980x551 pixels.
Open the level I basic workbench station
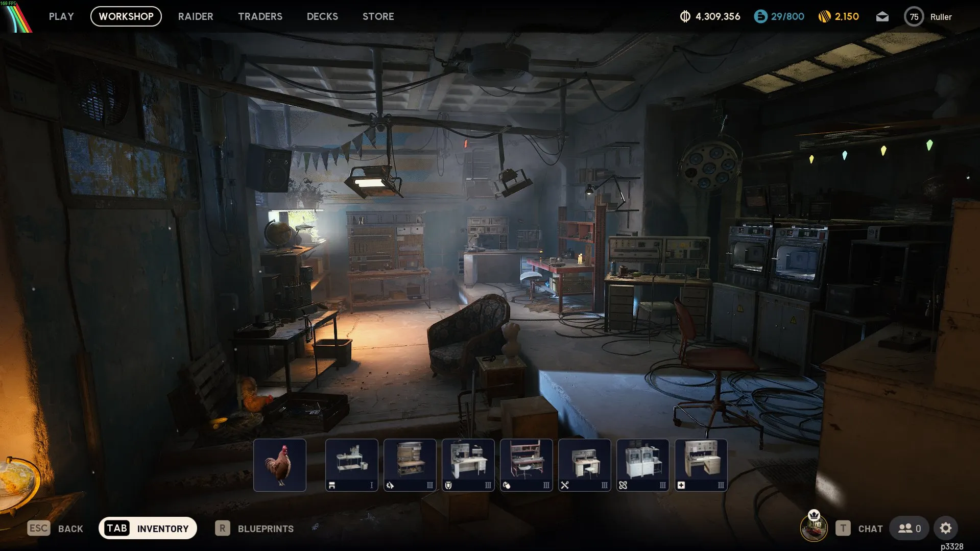tap(351, 465)
